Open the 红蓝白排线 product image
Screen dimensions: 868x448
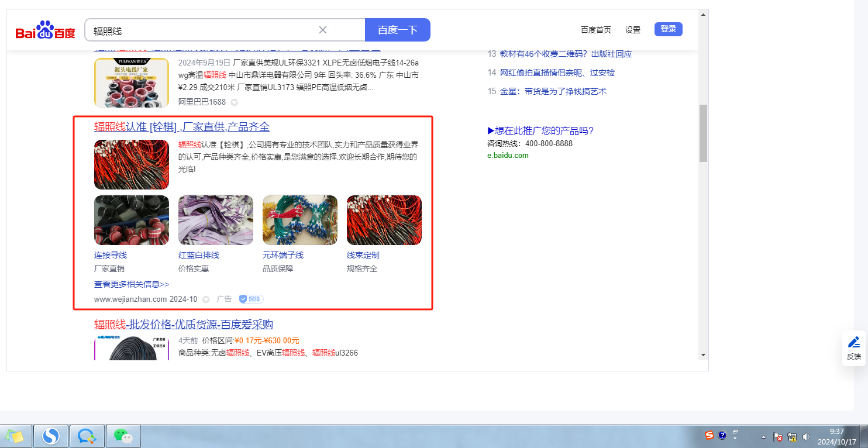(x=216, y=220)
